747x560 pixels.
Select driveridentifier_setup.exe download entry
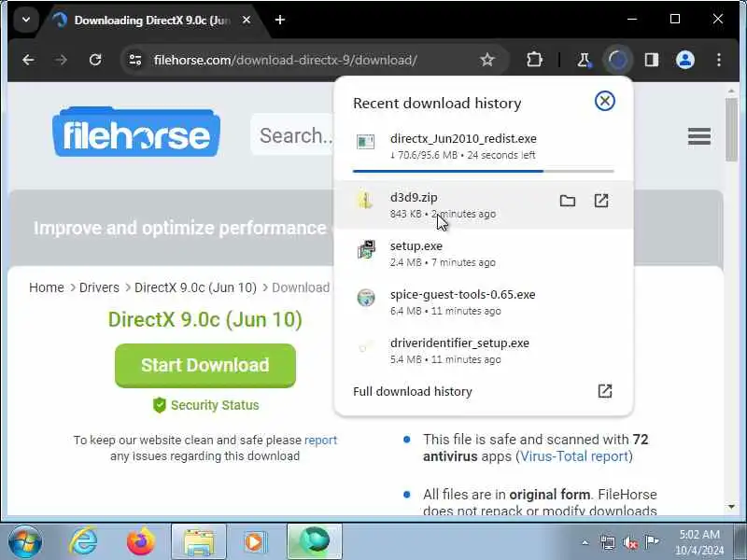(484, 351)
